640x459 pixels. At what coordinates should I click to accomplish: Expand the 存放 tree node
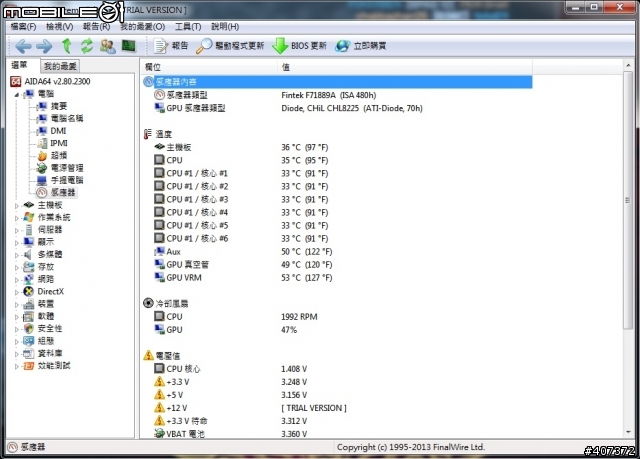tap(17, 267)
